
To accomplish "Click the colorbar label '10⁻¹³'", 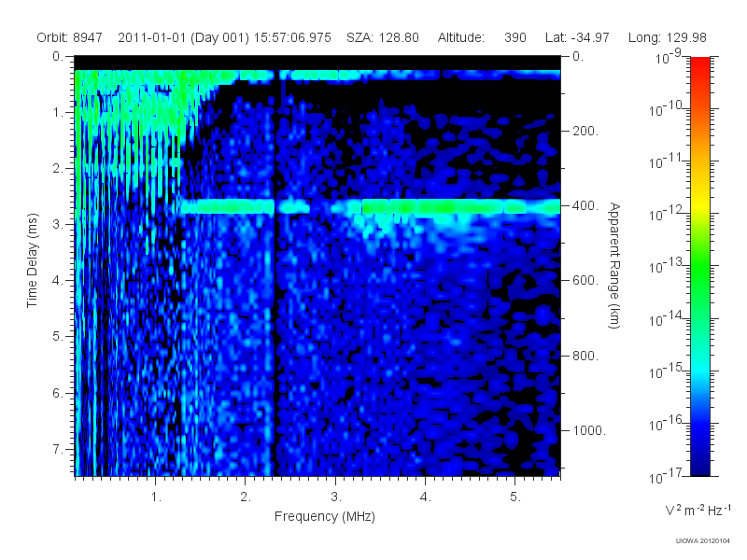I will coord(667,266).
